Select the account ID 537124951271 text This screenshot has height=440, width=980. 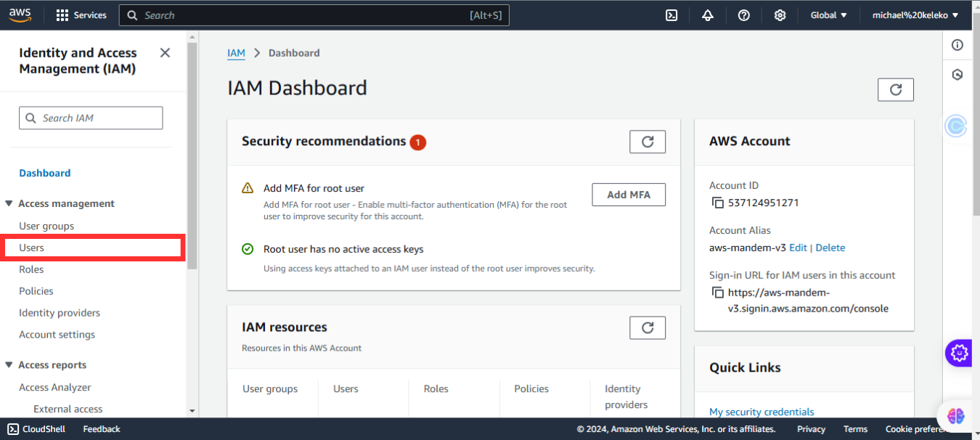[763, 203]
